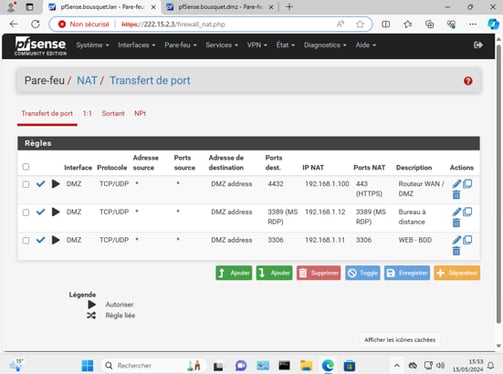Click Ajouter button with up arrow
Viewport: 503px width, 374px height.
[x=234, y=273]
